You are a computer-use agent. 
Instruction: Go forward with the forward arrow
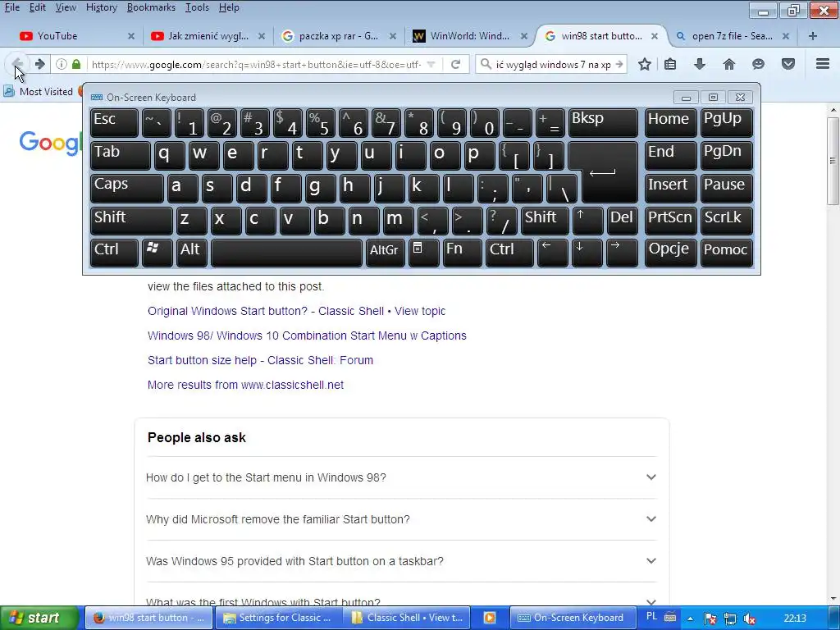[39, 64]
